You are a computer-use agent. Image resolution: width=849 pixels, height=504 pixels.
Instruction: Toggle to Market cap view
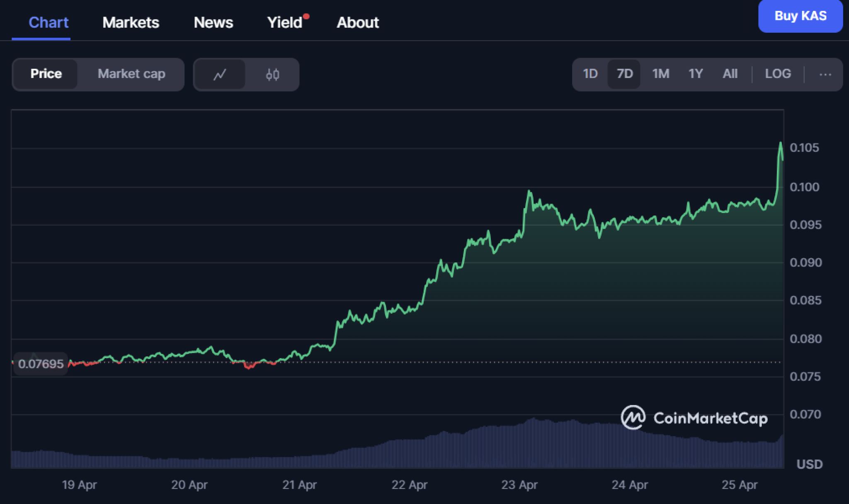point(131,74)
